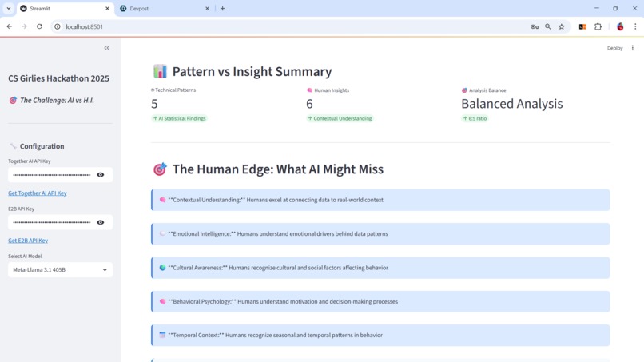Image resolution: width=644 pixels, height=362 pixels.
Task: Click the target icon next to Analysis Balance
Action: [464, 90]
